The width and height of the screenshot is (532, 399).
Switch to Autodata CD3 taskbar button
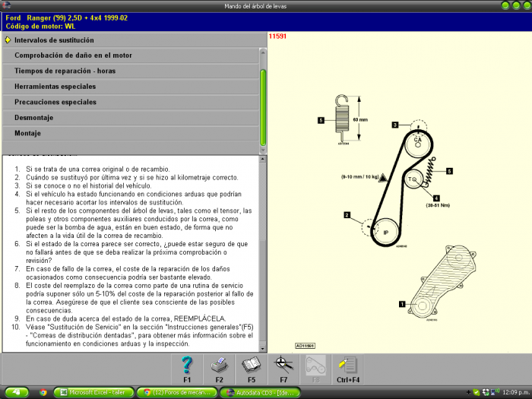point(260,393)
